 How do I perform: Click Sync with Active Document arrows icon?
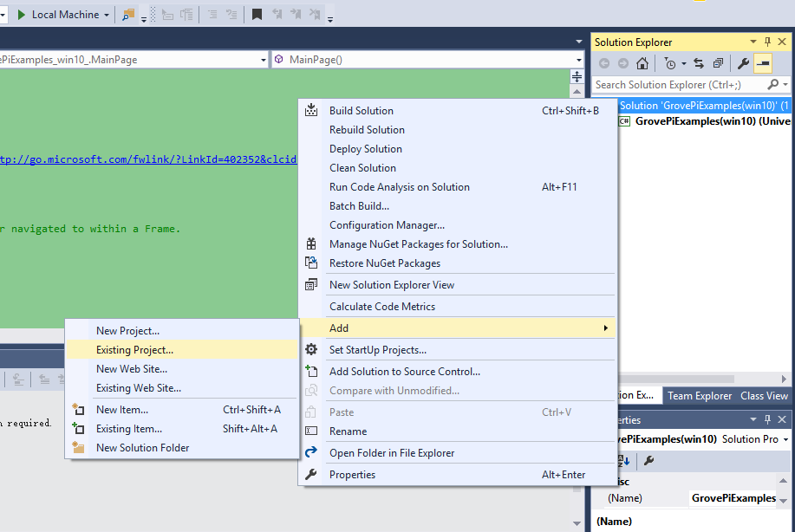point(699,63)
